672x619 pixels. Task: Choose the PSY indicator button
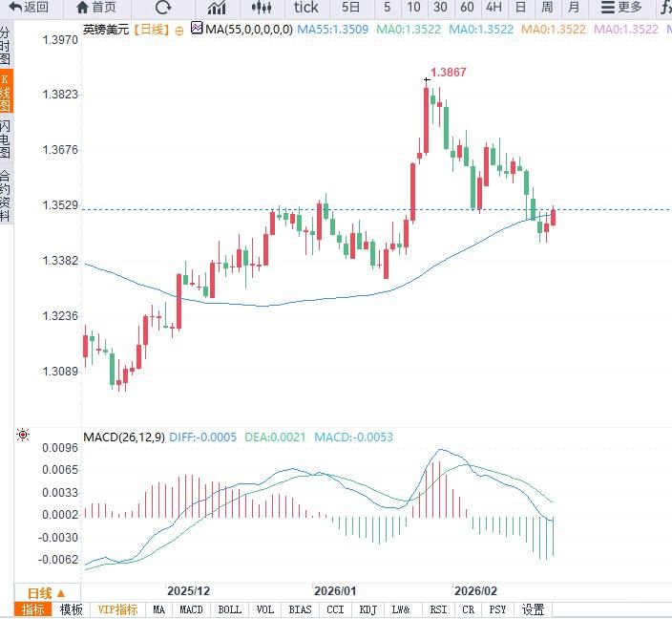coord(497,609)
